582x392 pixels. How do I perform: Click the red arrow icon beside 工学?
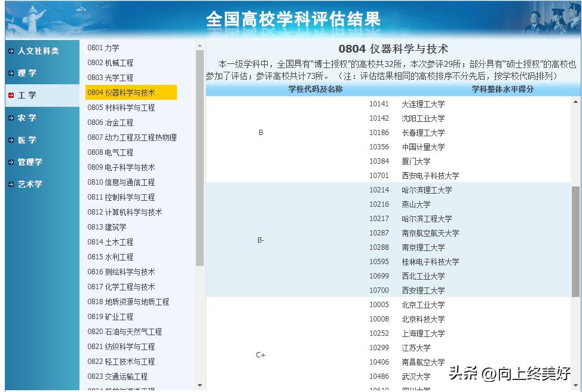[10, 95]
